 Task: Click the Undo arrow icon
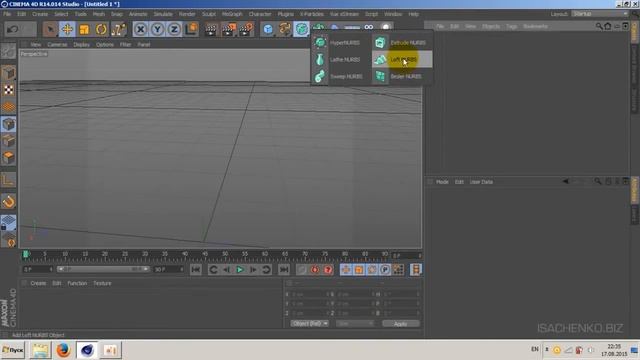13,29
